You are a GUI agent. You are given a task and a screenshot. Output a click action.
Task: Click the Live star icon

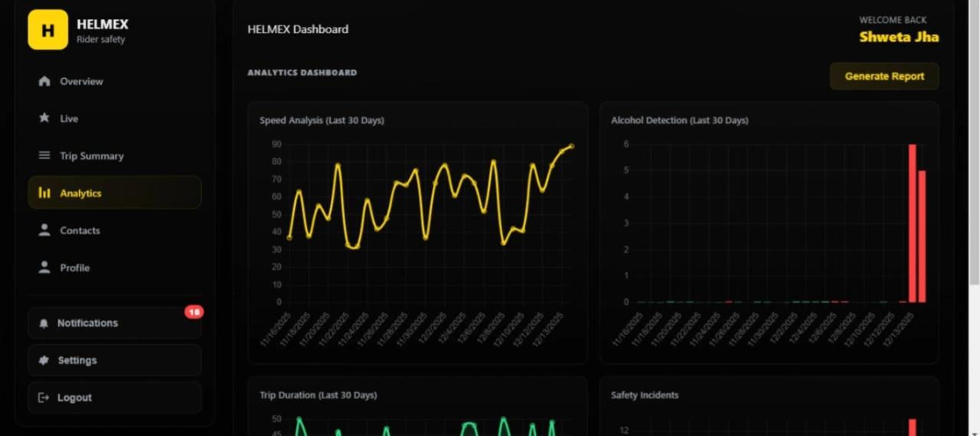coord(44,119)
